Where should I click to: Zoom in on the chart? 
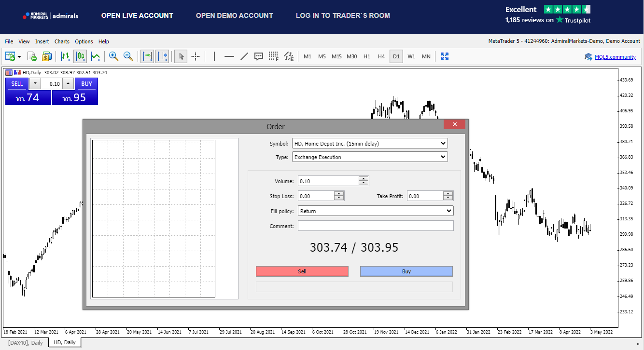pos(113,56)
